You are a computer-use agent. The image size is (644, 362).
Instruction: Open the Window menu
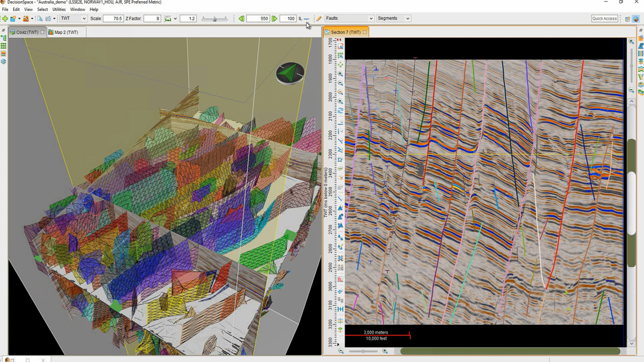click(78, 9)
